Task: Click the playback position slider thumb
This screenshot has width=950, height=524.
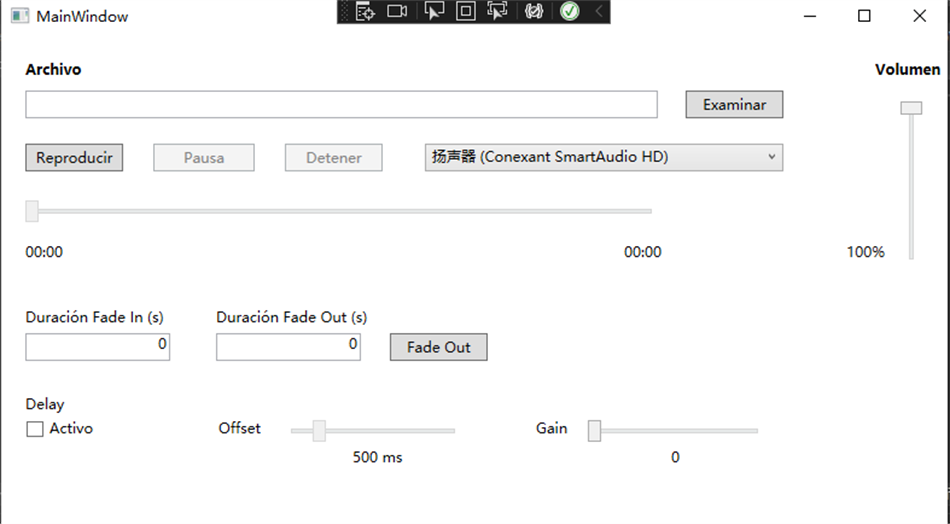Action: (32, 211)
